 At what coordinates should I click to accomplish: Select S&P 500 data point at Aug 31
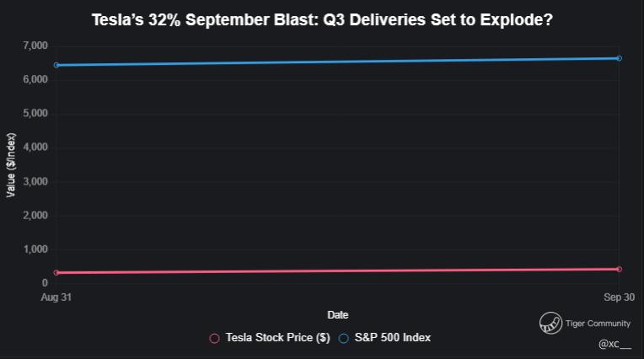point(56,65)
